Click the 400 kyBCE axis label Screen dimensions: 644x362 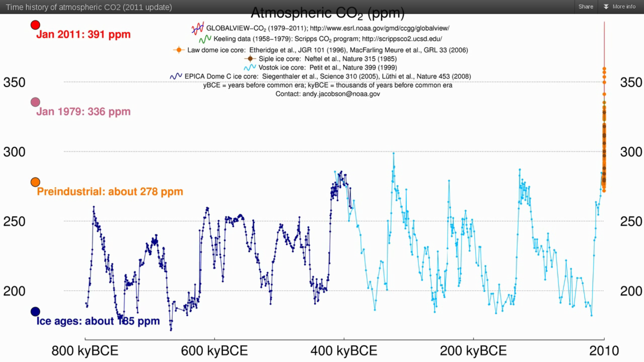click(x=344, y=351)
